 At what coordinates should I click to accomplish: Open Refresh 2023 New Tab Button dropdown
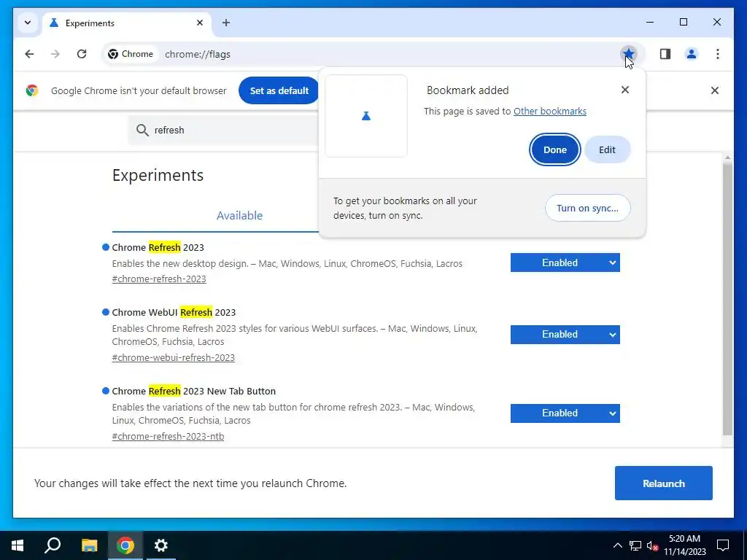click(x=565, y=413)
